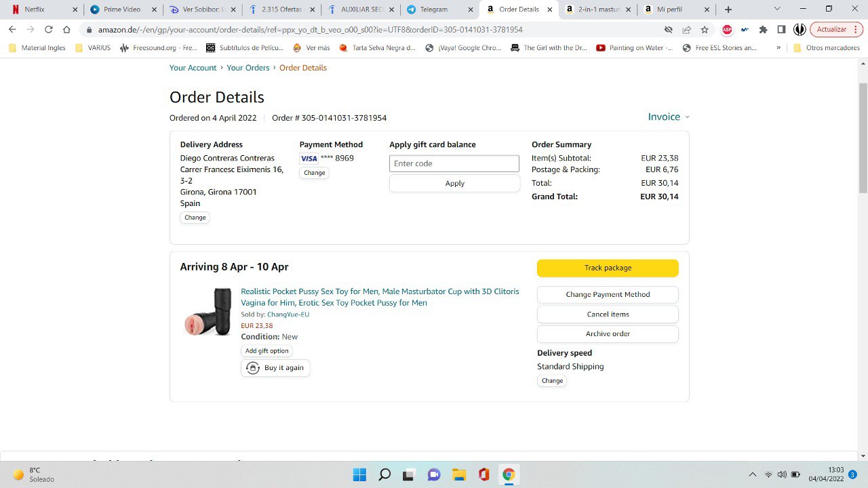Open the clock and date panel
Viewport: 868px width, 488px height.
pyautogui.click(x=827, y=474)
